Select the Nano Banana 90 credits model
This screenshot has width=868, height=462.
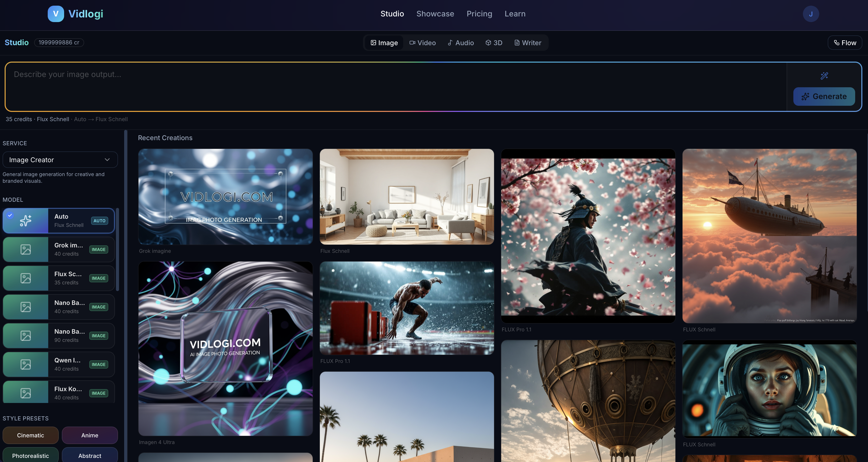[x=59, y=335]
